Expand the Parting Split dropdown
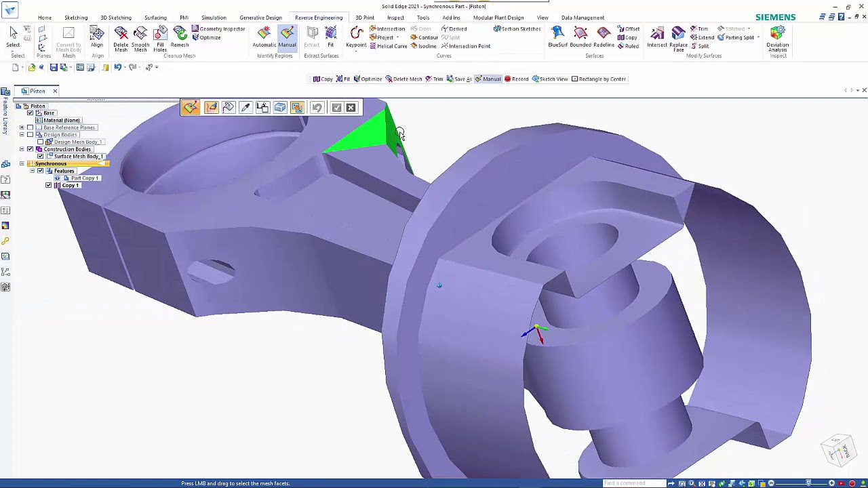Screen dimensions: 868x488 (758, 37)
